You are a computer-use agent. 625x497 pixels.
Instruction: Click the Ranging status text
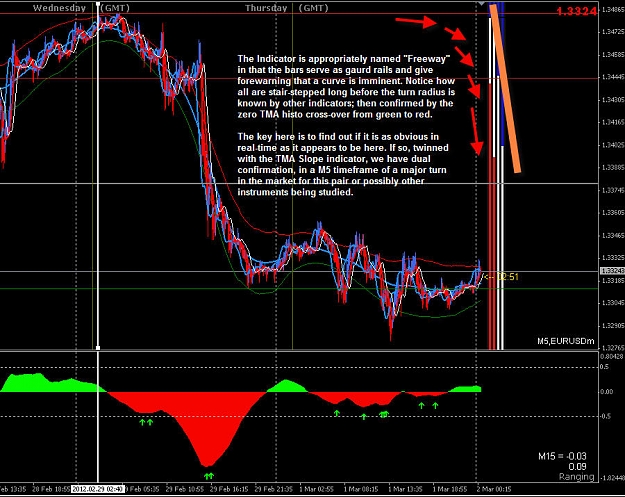(x=576, y=477)
